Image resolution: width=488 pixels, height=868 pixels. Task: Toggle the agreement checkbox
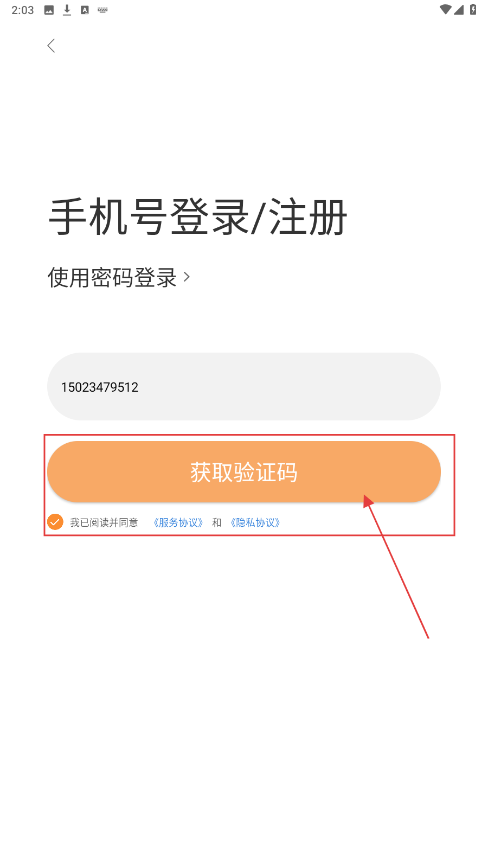(55, 522)
